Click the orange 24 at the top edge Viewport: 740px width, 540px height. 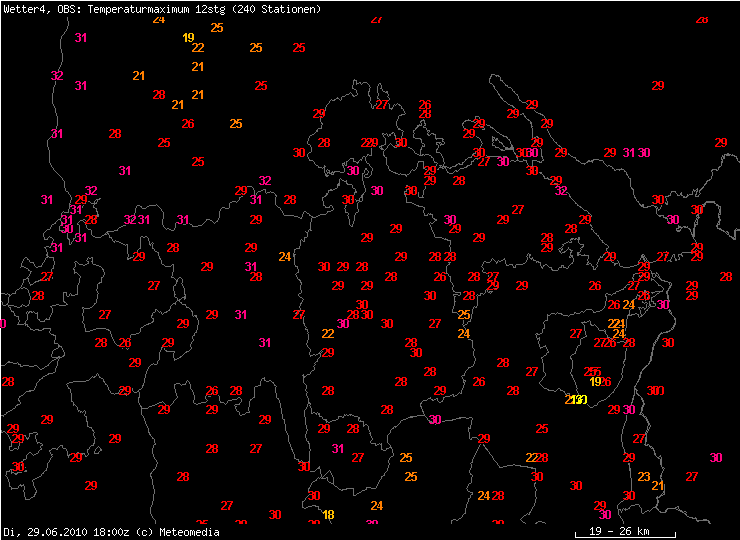point(159,20)
